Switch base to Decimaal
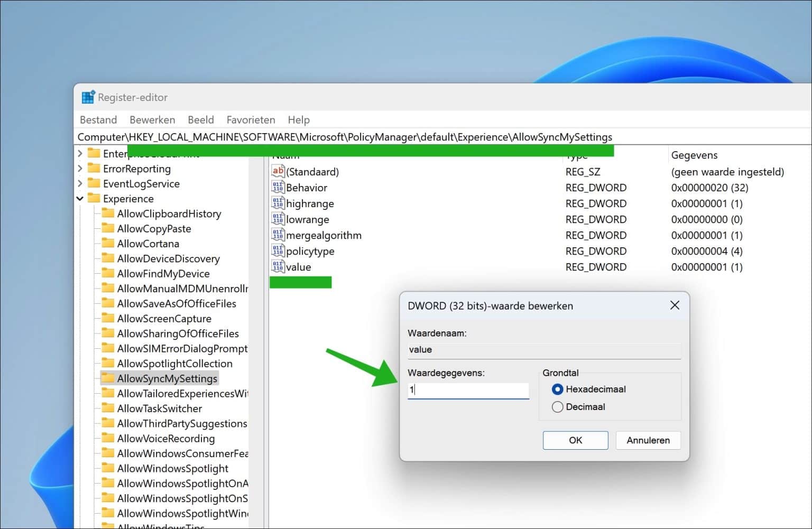Image resolution: width=812 pixels, height=529 pixels. [557, 407]
